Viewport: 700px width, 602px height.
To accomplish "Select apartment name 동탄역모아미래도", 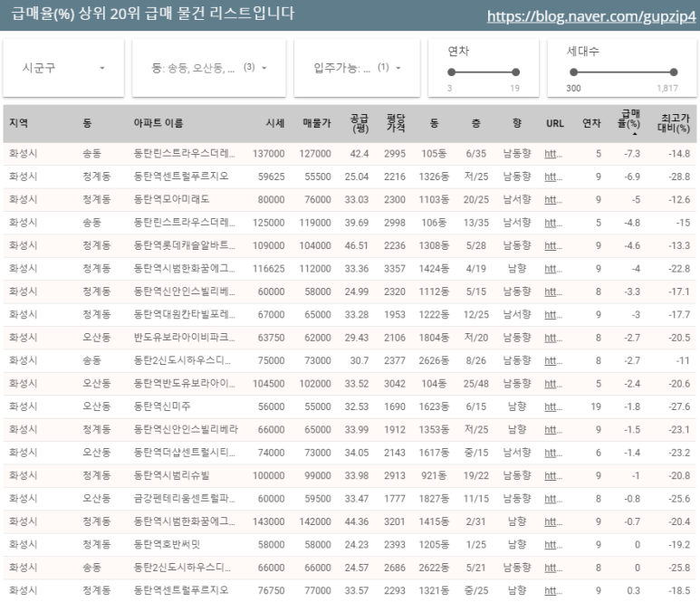I will (171, 199).
